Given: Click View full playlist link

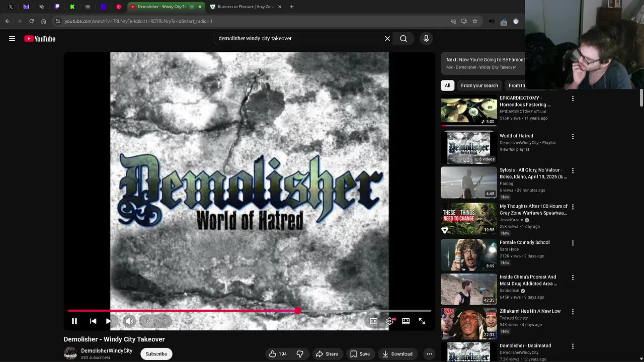Looking at the screenshot, I should click(x=514, y=149).
